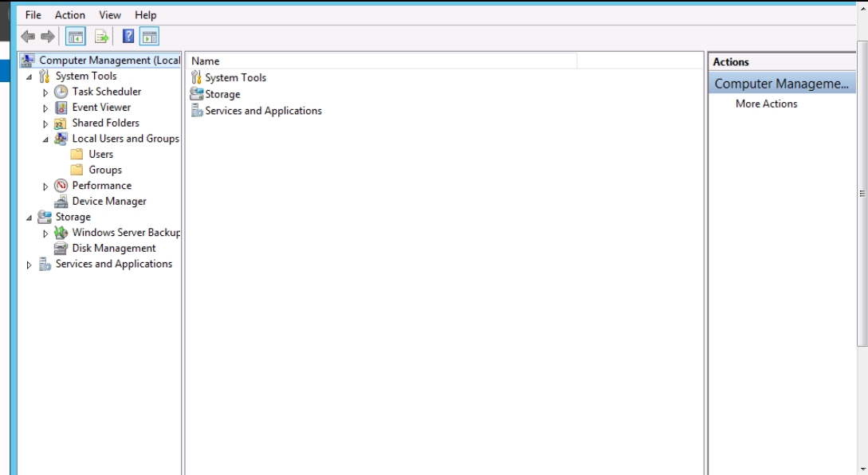Expand Services and Applications tree node
868x475 pixels.
click(x=29, y=265)
